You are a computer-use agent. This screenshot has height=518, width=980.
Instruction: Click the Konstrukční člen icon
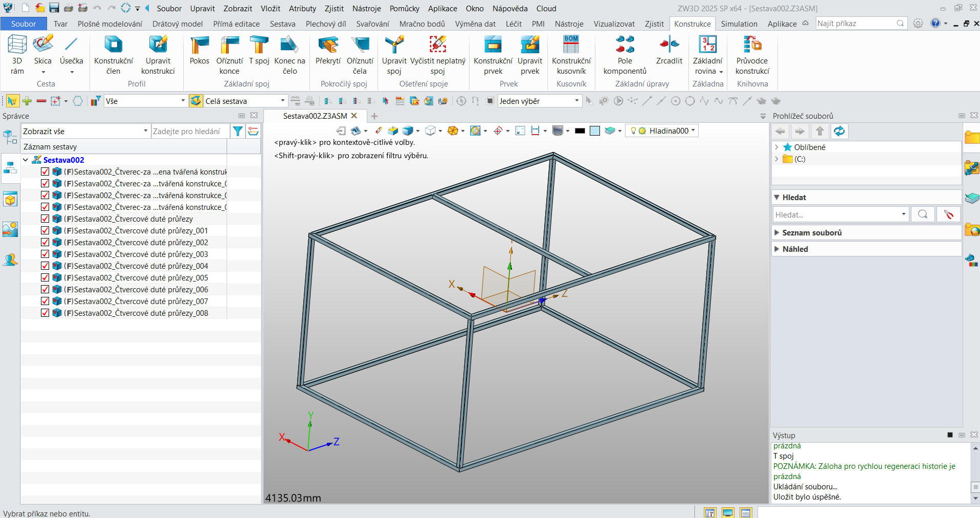[x=114, y=55]
